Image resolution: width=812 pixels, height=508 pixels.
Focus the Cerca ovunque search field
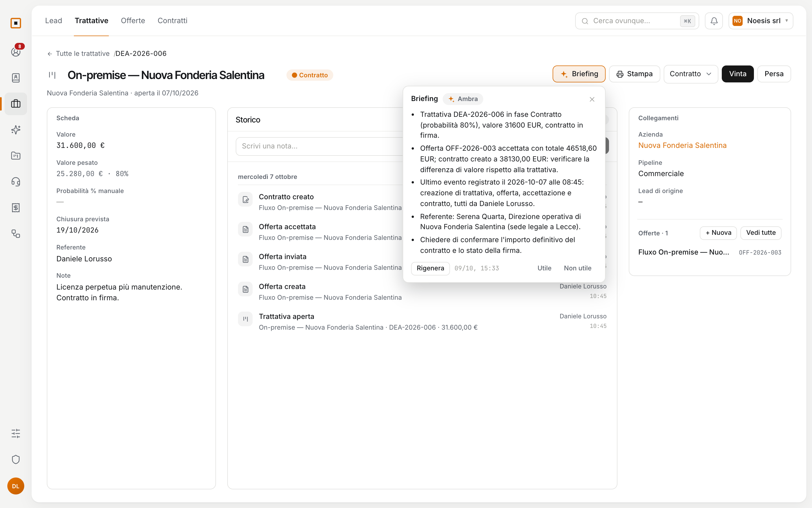click(637, 21)
